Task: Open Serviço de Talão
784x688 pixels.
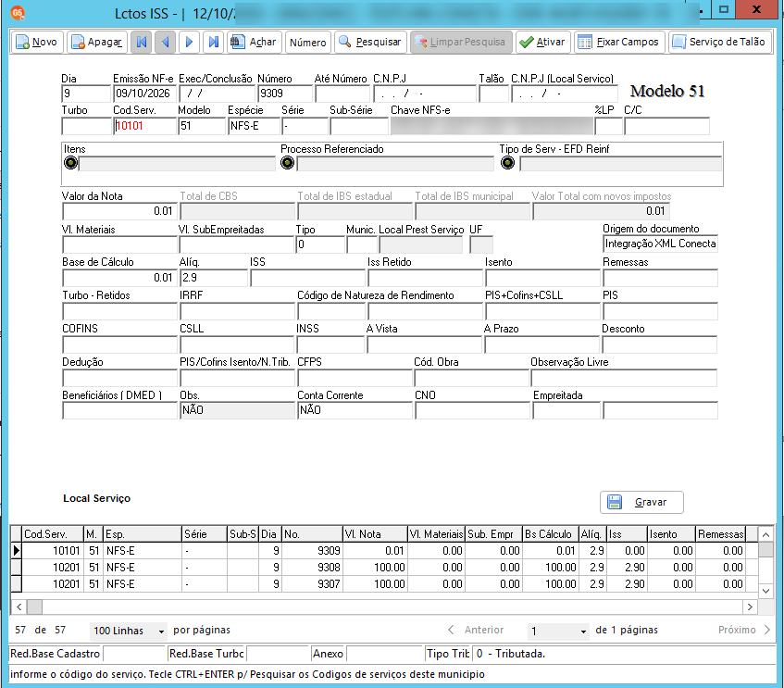Action: [x=720, y=42]
